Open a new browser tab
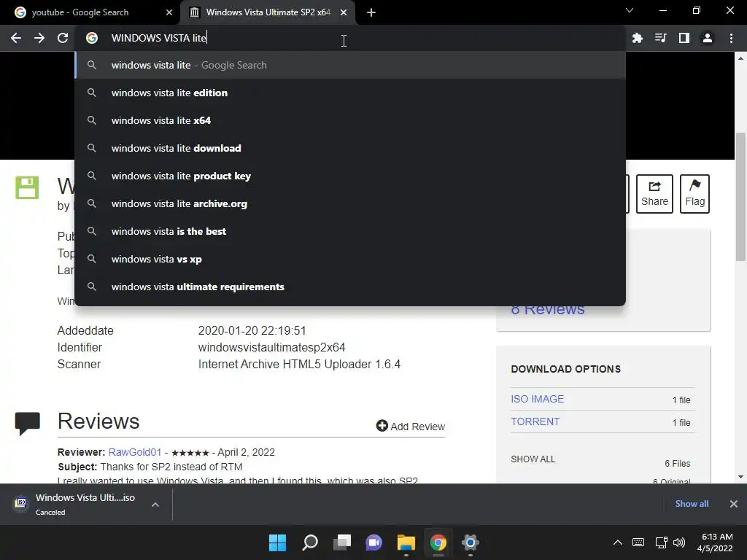The height and width of the screenshot is (560, 747). (x=371, y=12)
